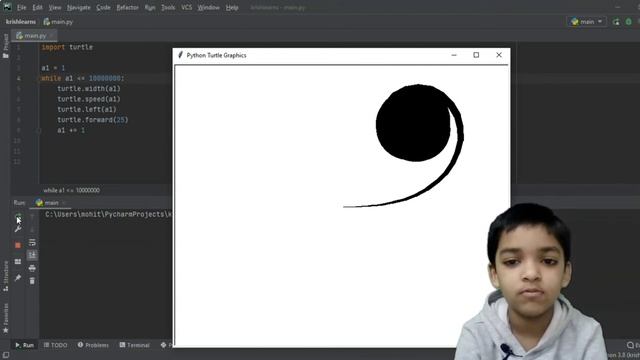Image resolution: width=640 pixels, height=360 pixels.
Task: Open the Code menu
Action: pyautogui.click(x=103, y=7)
